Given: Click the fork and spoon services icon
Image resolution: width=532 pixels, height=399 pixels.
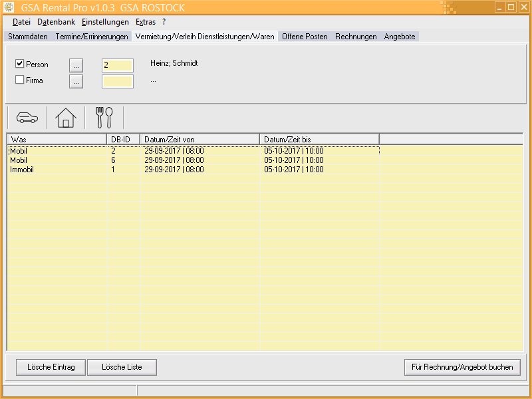Looking at the screenshot, I should tap(104, 118).
